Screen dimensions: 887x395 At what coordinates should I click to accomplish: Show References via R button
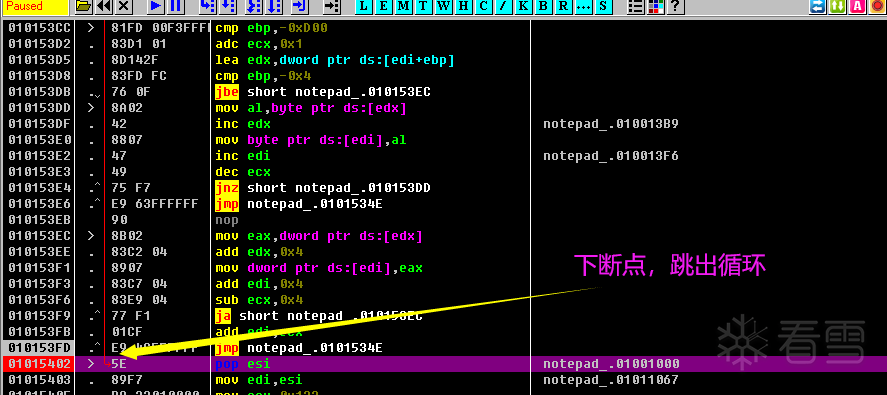tap(563, 7)
